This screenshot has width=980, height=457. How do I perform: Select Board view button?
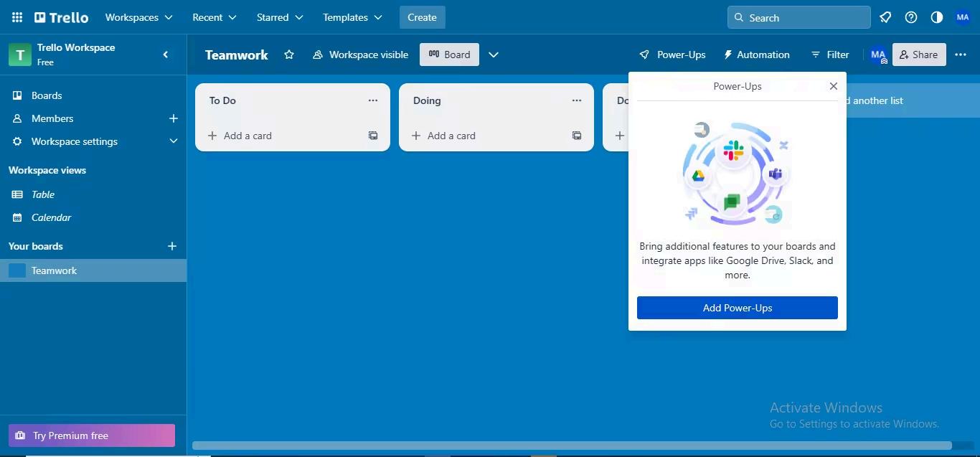[449, 55]
